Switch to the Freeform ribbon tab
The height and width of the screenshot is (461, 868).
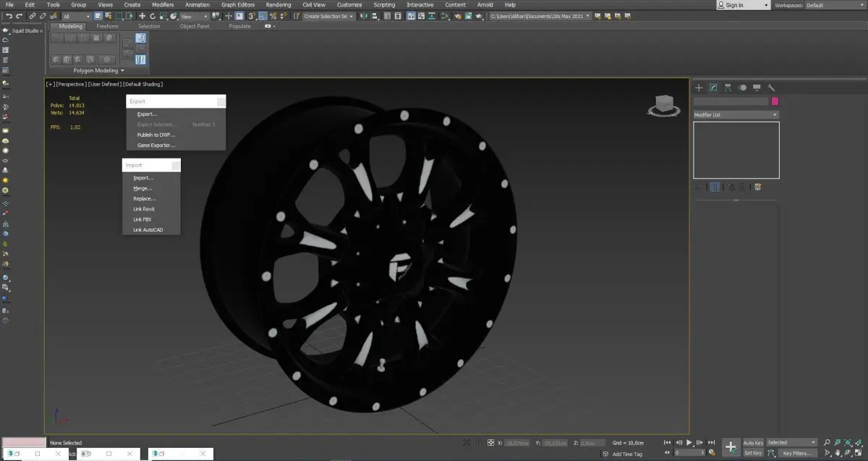pyautogui.click(x=108, y=26)
